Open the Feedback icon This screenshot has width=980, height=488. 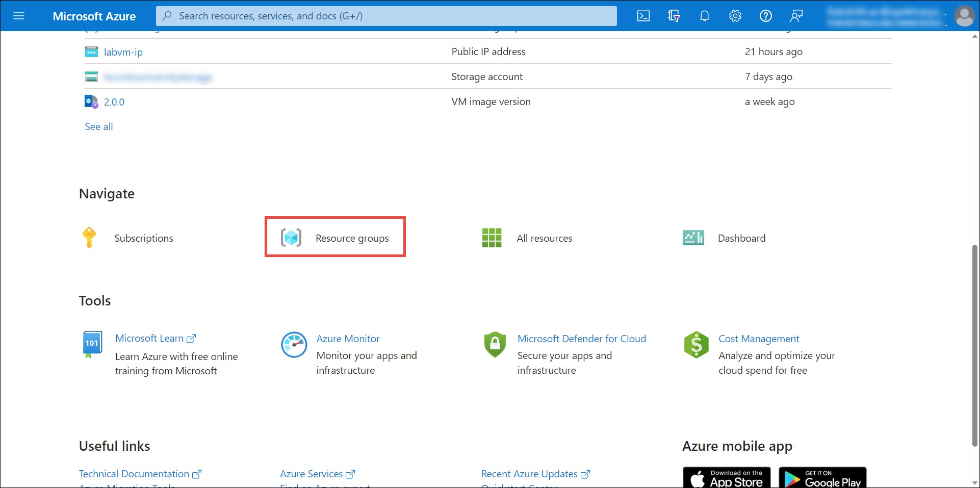click(796, 16)
